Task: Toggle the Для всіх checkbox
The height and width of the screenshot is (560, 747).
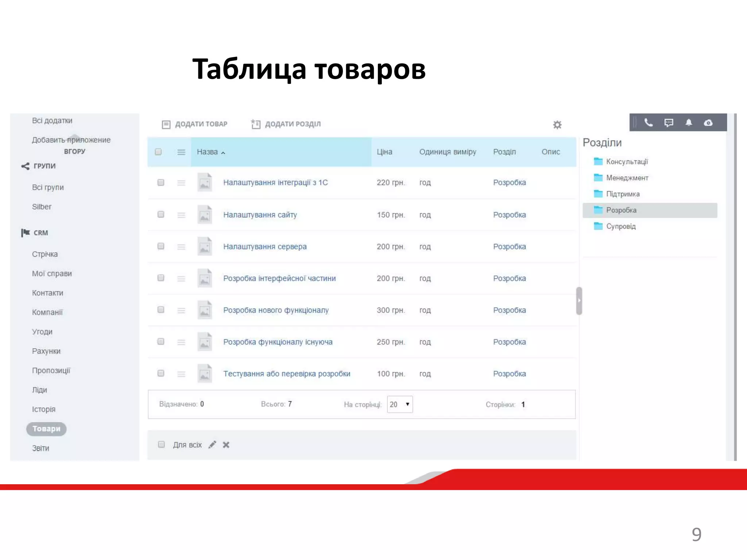Action: pyautogui.click(x=161, y=444)
